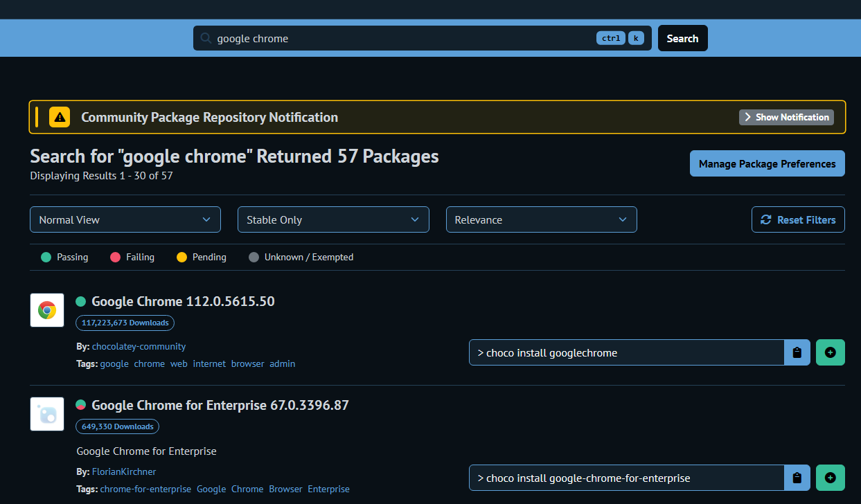The height and width of the screenshot is (504, 861).
Task: Click the capitalized 'Google' tag link
Action: [x=211, y=489]
